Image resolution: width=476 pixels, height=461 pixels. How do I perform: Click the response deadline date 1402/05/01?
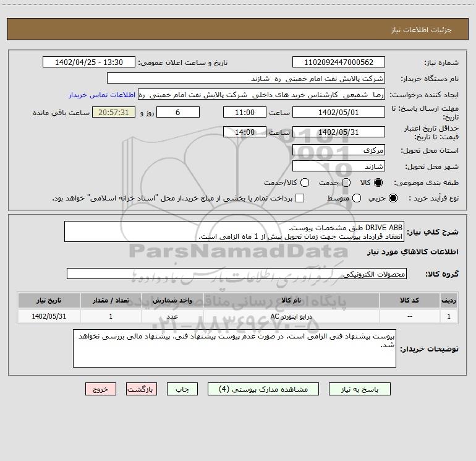[339, 112]
